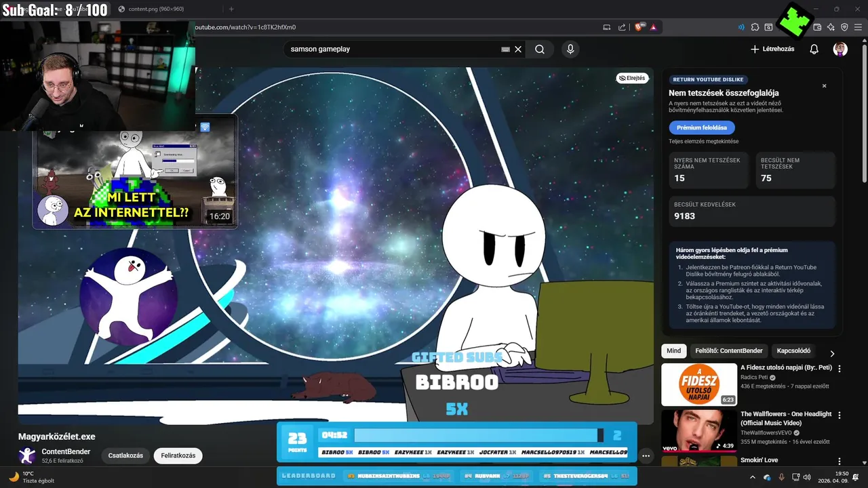Screen dimensions: 868x488
Task: Click the 'Létrehozás' create button
Action: (772, 49)
